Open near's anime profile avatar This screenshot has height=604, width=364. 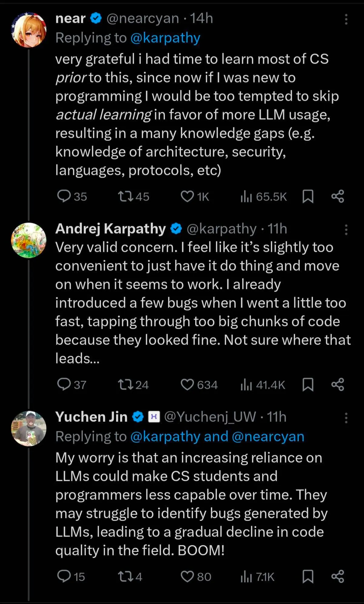coord(29,30)
